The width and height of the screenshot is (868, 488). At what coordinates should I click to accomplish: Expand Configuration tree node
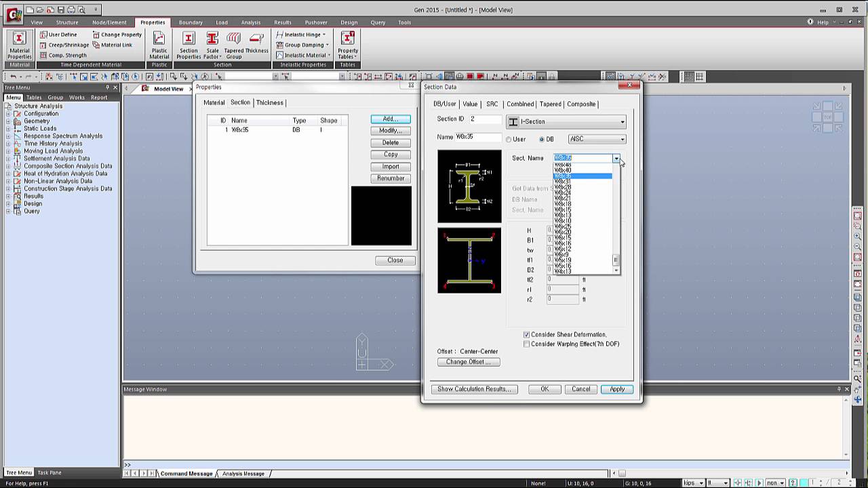[8, 114]
